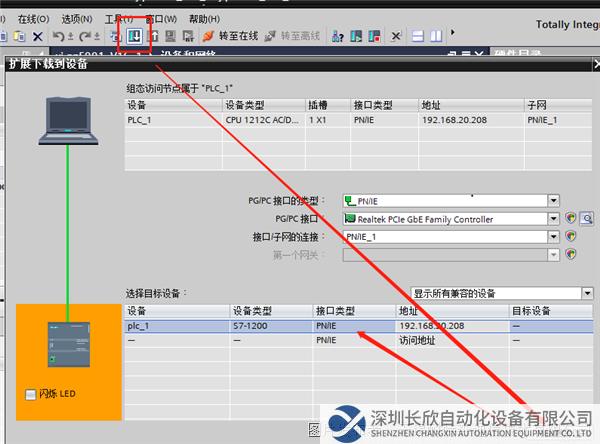
Task: Open the Help (帮助) menu
Action: click(204, 18)
